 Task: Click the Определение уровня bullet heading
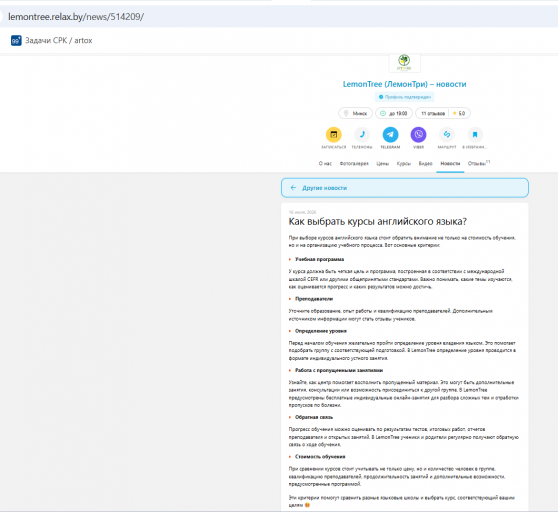[321, 331]
